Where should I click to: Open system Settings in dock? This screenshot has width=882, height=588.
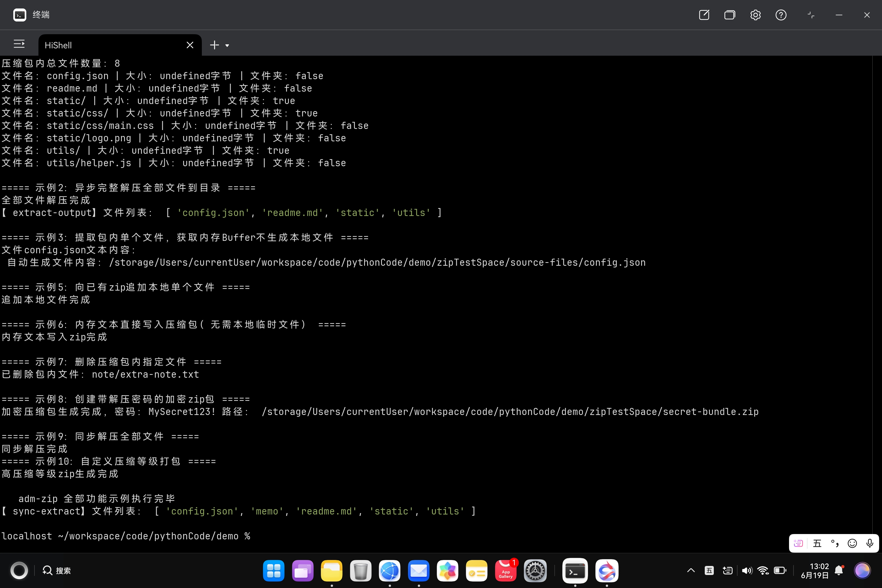point(535,571)
